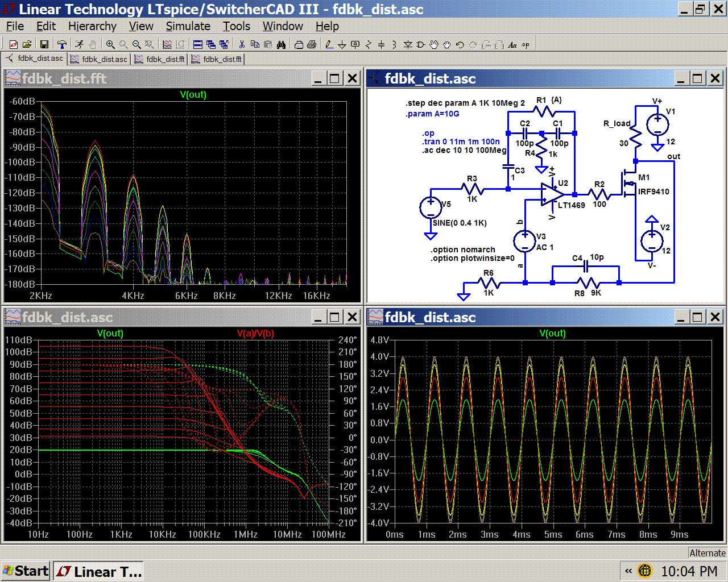Select the Aa text tool
The height and width of the screenshot is (582, 728).
point(512,44)
